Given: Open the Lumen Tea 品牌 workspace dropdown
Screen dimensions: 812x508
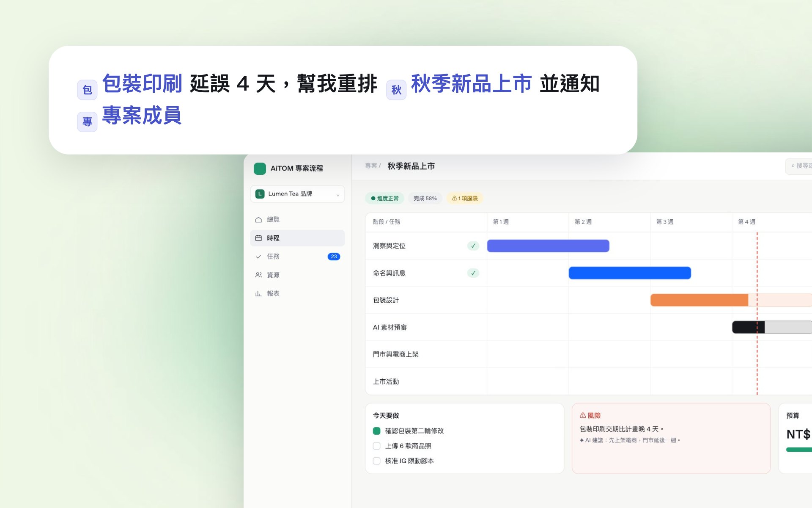Looking at the screenshot, I should (297, 194).
